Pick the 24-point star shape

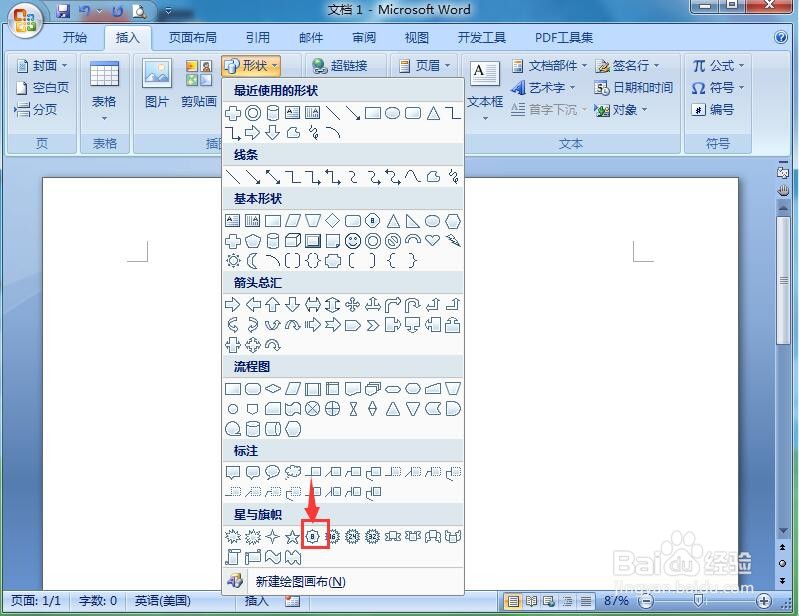(353, 536)
